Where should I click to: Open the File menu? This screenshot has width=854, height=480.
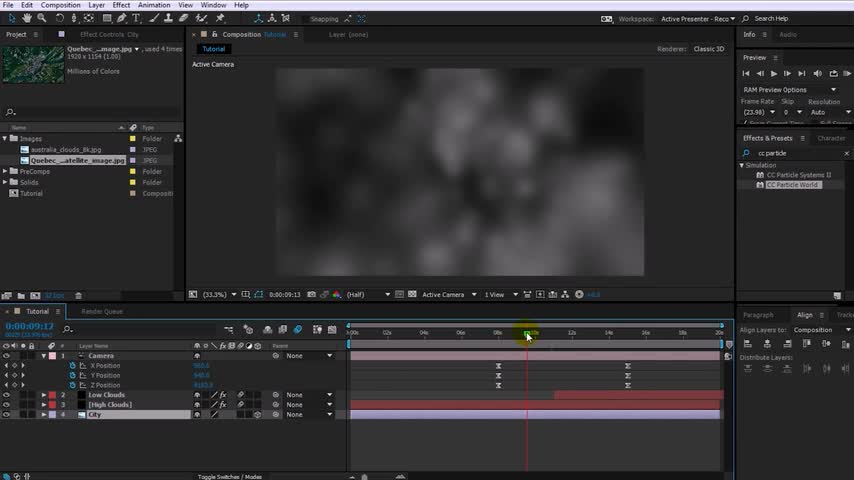pyautogui.click(x=8, y=5)
